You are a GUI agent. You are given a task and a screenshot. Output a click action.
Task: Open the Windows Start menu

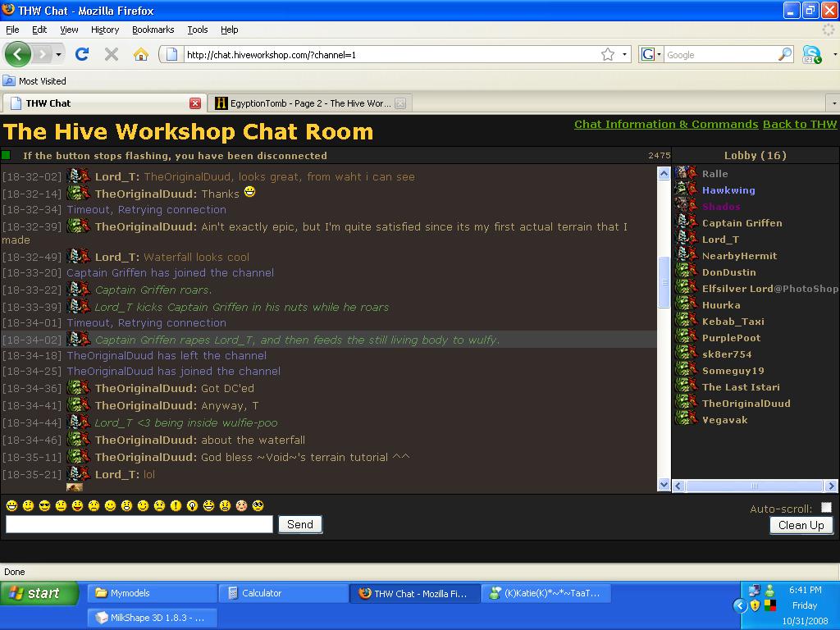coord(39,593)
